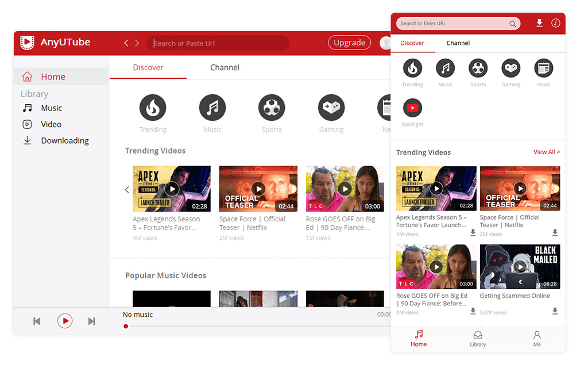Image resolution: width=588 pixels, height=368 pixels.
Task: Open Me tab in mobile bottom navigation
Action: (x=537, y=338)
